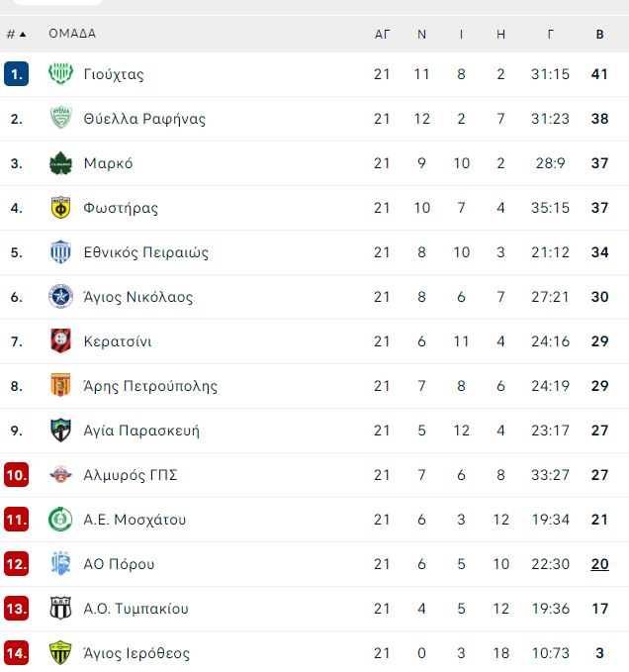Open the Α.Ε. Μοσχάτου green circular logo
The height and width of the screenshot is (672, 629).
(60, 519)
